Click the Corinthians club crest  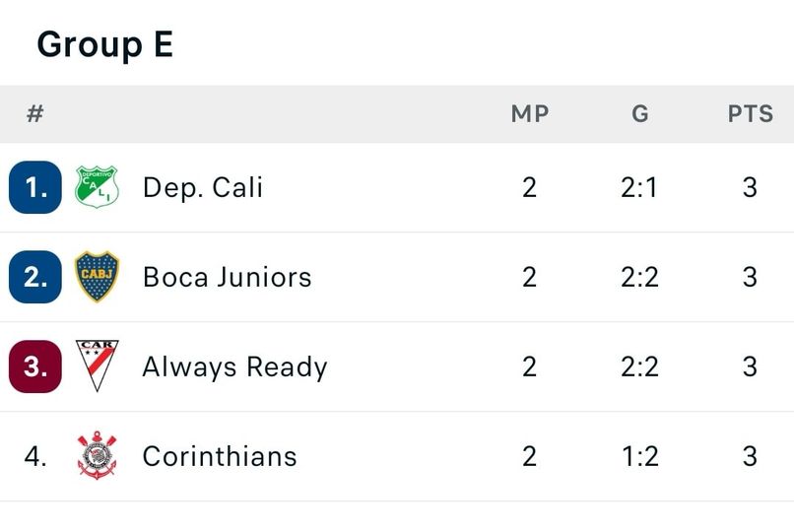click(97, 456)
